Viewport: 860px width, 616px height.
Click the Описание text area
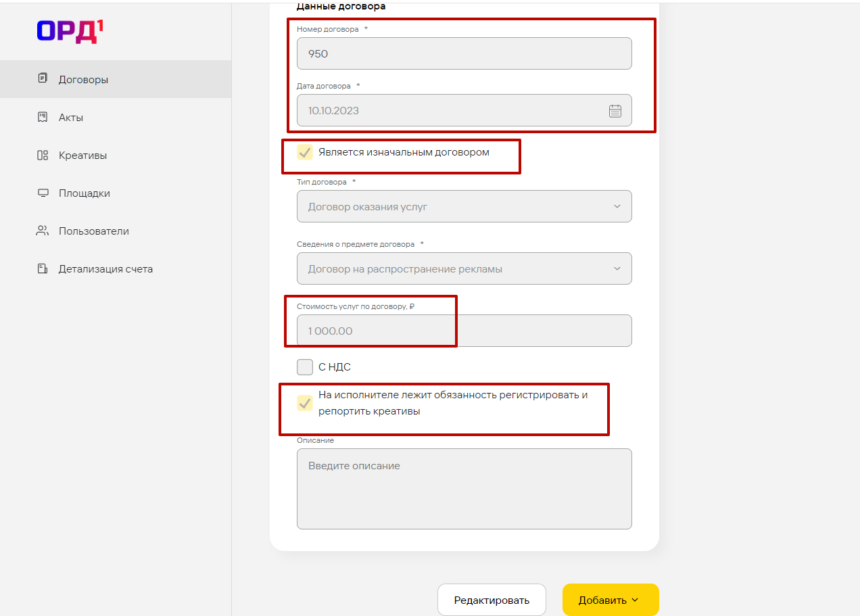pos(464,488)
